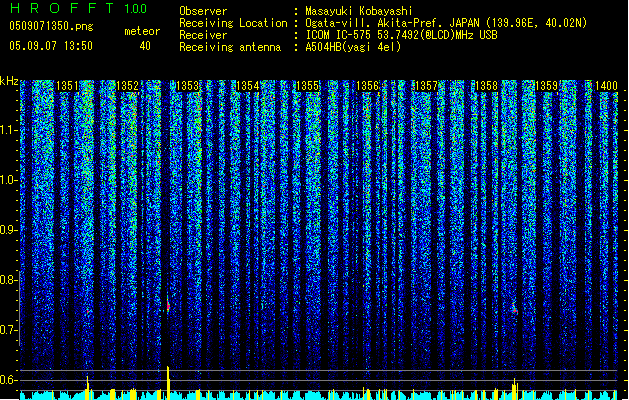629x400 pixels.
Task: Click the Receiver ICOM IC-575 line
Action: click(x=401, y=35)
